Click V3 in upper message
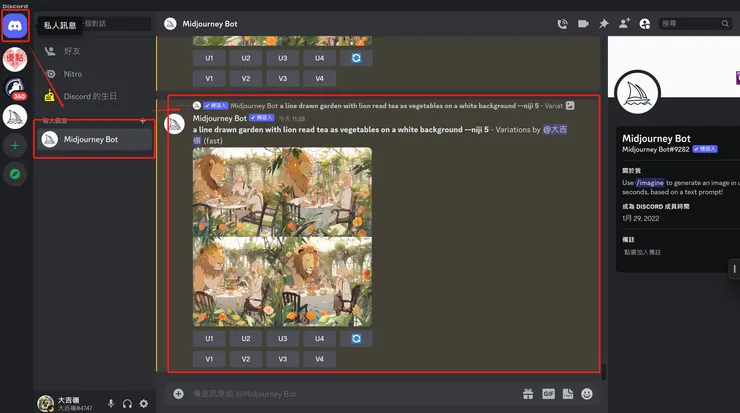Screen dimensions: 740x413 click(283, 78)
